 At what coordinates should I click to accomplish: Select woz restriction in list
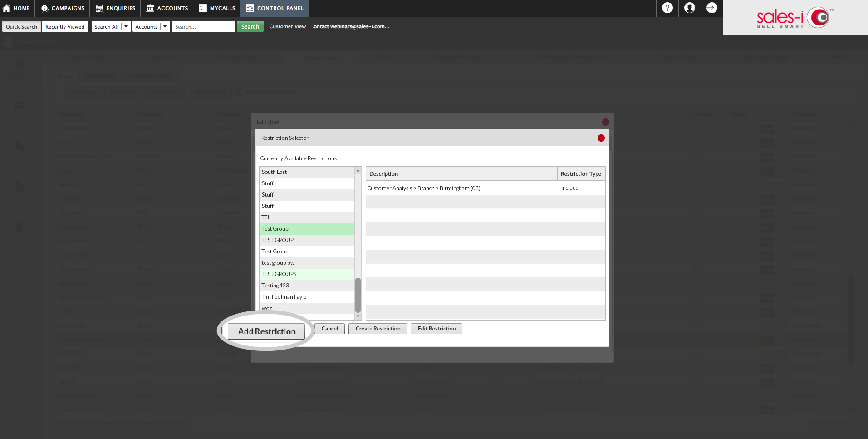point(307,308)
